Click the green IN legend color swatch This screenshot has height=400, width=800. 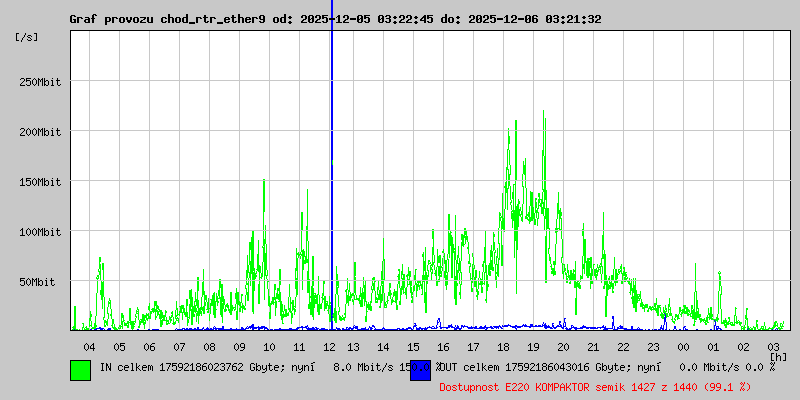click(x=80, y=369)
